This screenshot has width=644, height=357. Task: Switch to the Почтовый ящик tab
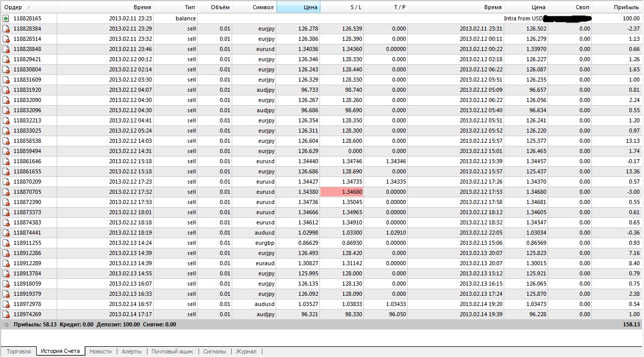[x=172, y=351]
